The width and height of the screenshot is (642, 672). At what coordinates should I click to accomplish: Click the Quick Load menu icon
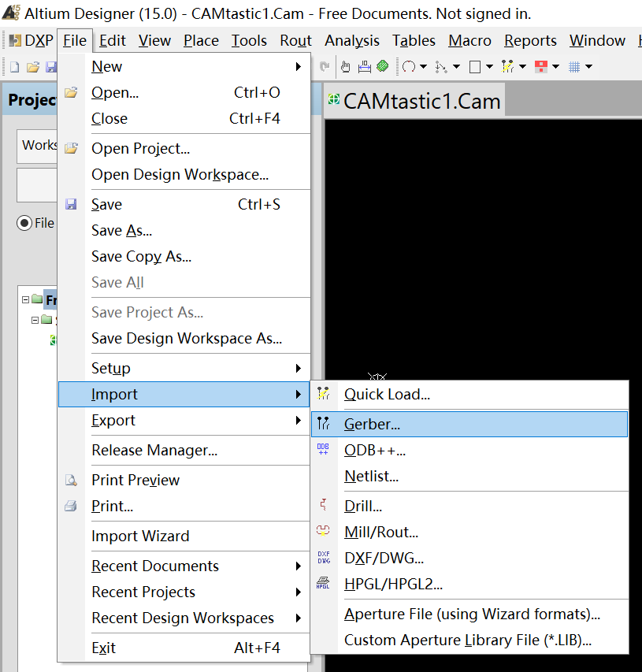(324, 393)
